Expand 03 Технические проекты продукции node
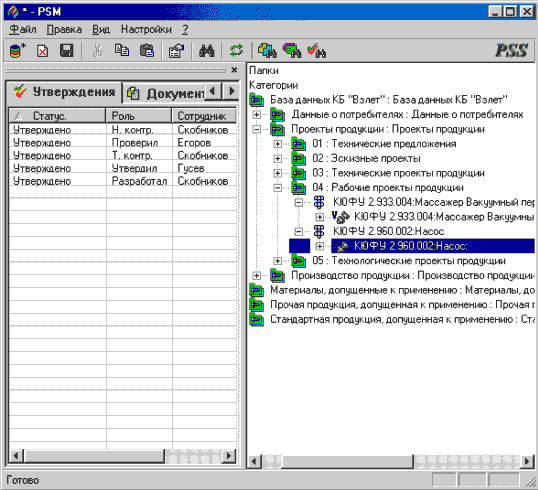538x490 pixels. [278, 173]
